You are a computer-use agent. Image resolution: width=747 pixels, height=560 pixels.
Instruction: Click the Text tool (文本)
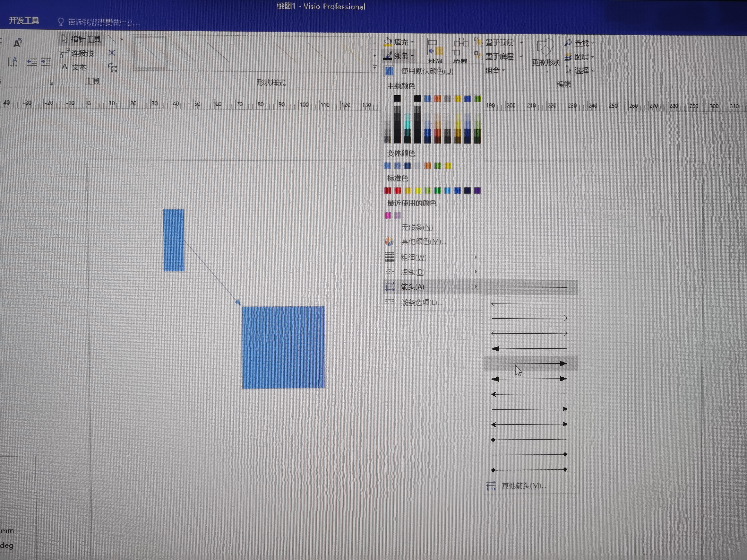click(x=75, y=67)
